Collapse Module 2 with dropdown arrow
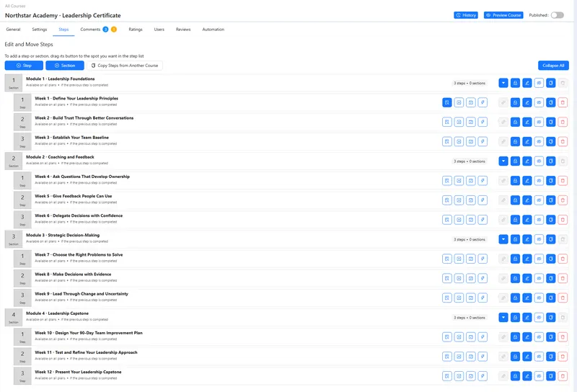This screenshot has width=577, height=392. tap(503, 161)
